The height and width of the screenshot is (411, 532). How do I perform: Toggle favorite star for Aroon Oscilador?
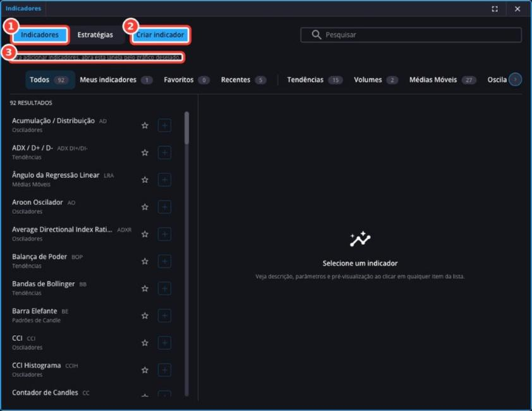click(x=145, y=207)
